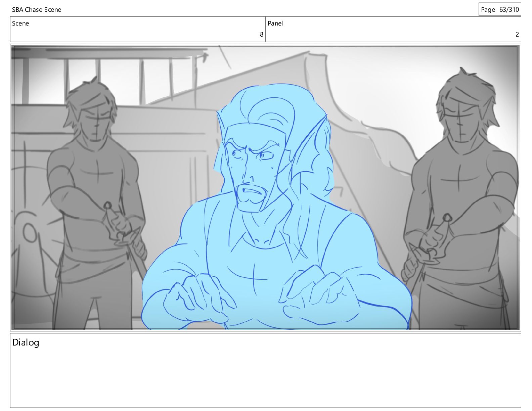Click the 'Scene' label
The width and height of the screenshot is (532, 411).
click(x=20, y=23)
